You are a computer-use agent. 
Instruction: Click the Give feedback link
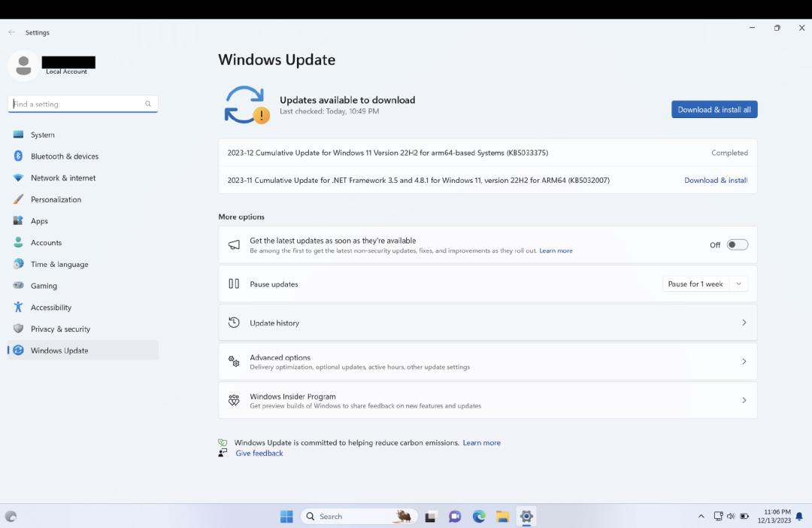pos(259,453)
